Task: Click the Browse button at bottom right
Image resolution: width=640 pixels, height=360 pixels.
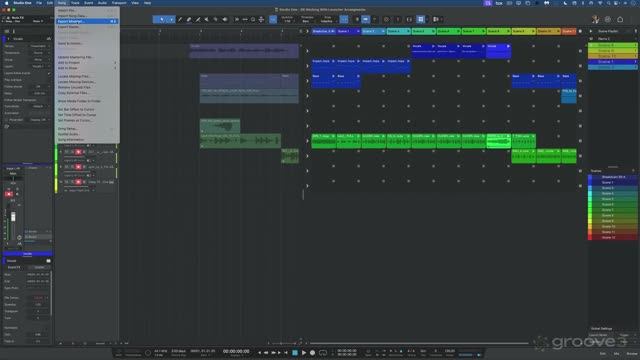Action: click(631, 353)
